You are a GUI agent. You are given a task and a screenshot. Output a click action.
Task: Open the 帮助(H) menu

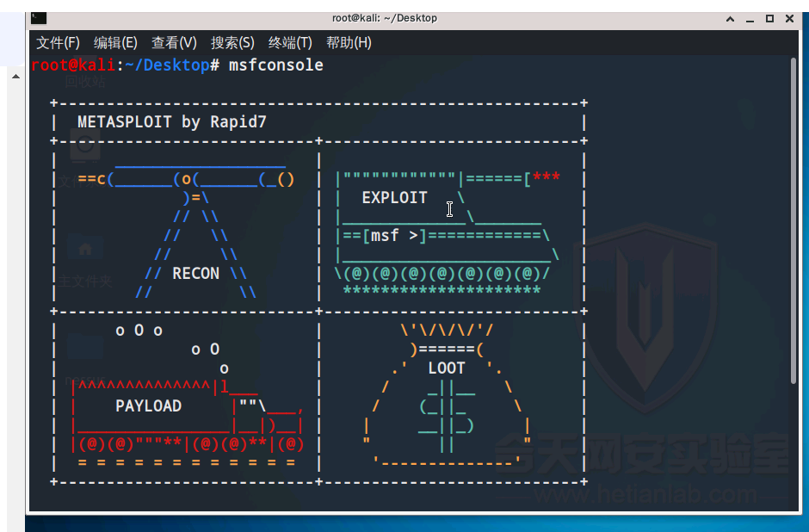pyautogui.click(x=349, y=42)
